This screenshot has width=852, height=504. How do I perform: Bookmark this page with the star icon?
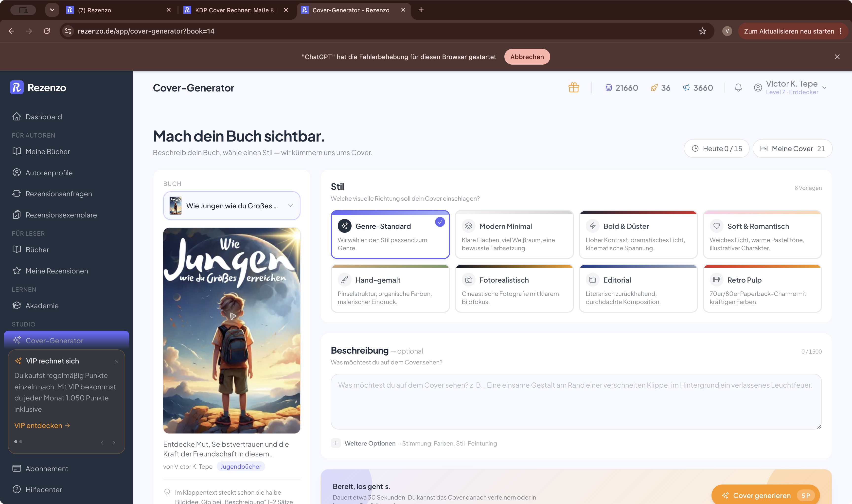pyautogui.click(x=702, y=31)
